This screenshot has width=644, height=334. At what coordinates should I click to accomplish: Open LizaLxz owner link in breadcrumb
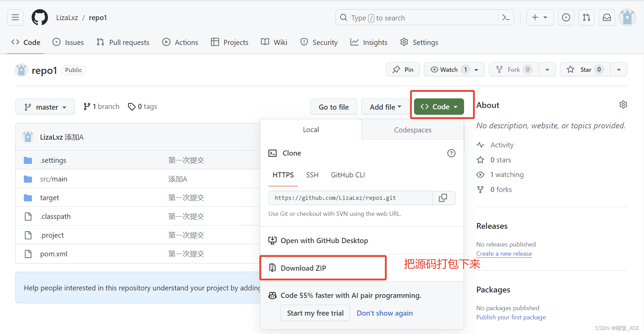67,18
